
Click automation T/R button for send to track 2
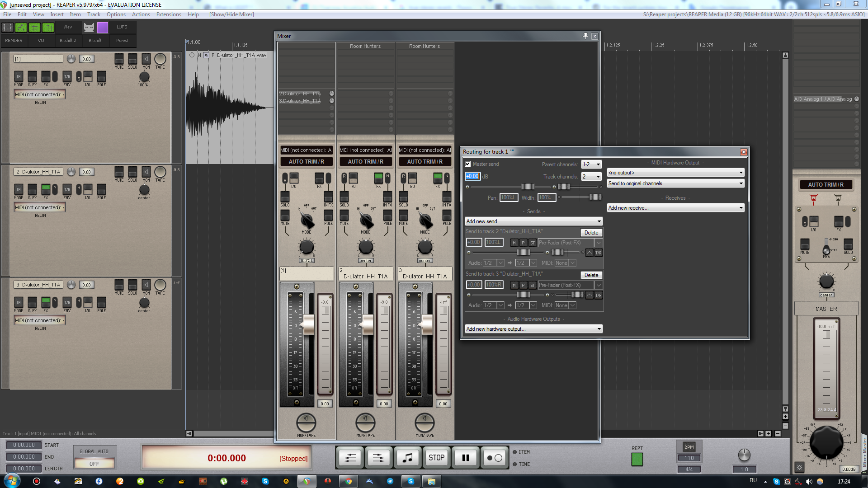point(598,253)
